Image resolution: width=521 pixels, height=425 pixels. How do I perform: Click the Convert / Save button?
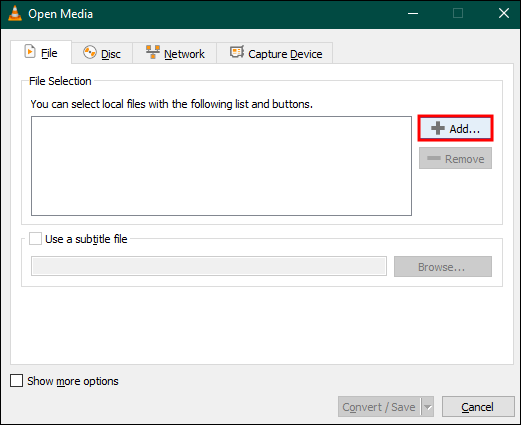click(x=379, y=407)
